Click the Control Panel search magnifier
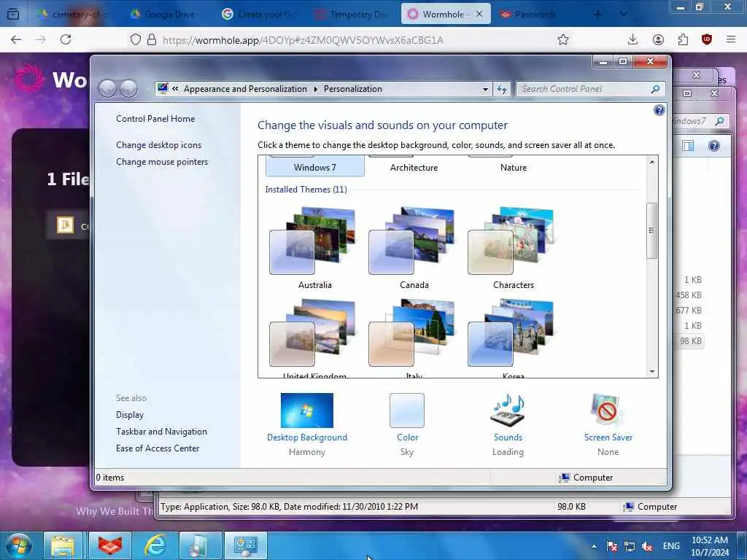 pyautogui.click(x=656, y=89)
